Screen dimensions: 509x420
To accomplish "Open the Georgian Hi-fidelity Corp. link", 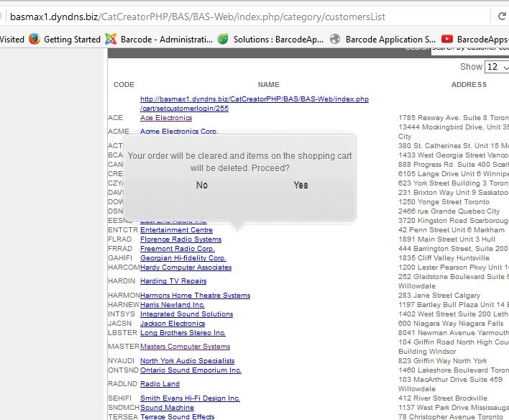I will [x=183, y=258].
